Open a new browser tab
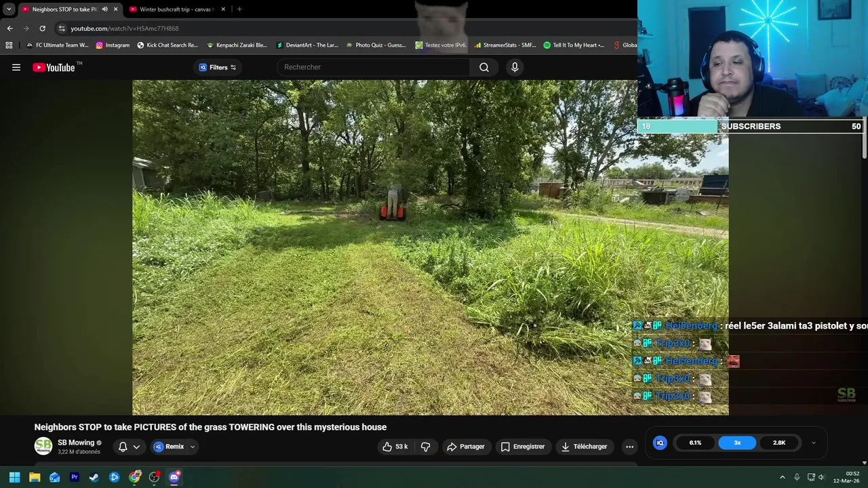The height and width of the screenshot is (488, 868). point(239,9)
